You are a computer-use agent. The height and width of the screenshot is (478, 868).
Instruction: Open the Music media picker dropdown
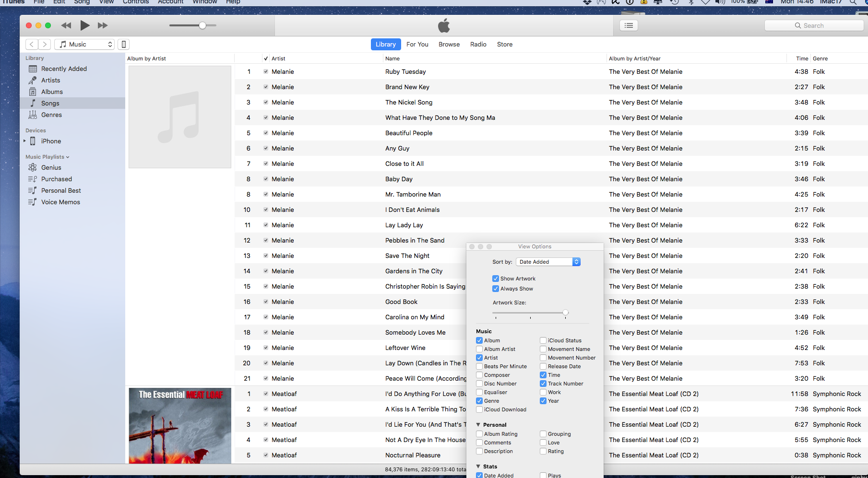[x=84, y=44]
